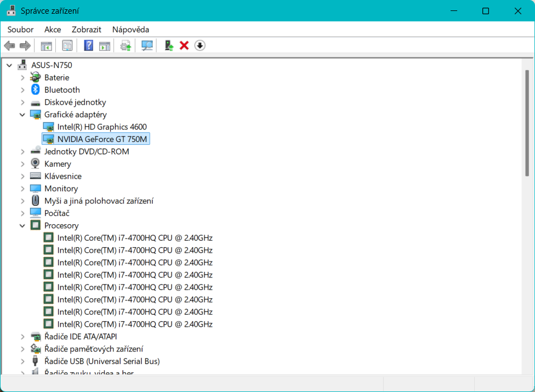Collapse the Grafické adaptéry category
Image resolution: width=535 pixels, height=392 pixels.
[x=22, y=115]
